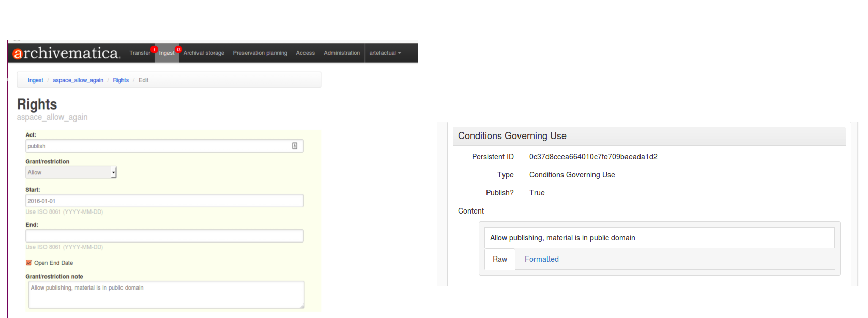This screenshot has width=868, height=318.
Task: Click the Rights breadcrumb link
Action: click(120, 80)
